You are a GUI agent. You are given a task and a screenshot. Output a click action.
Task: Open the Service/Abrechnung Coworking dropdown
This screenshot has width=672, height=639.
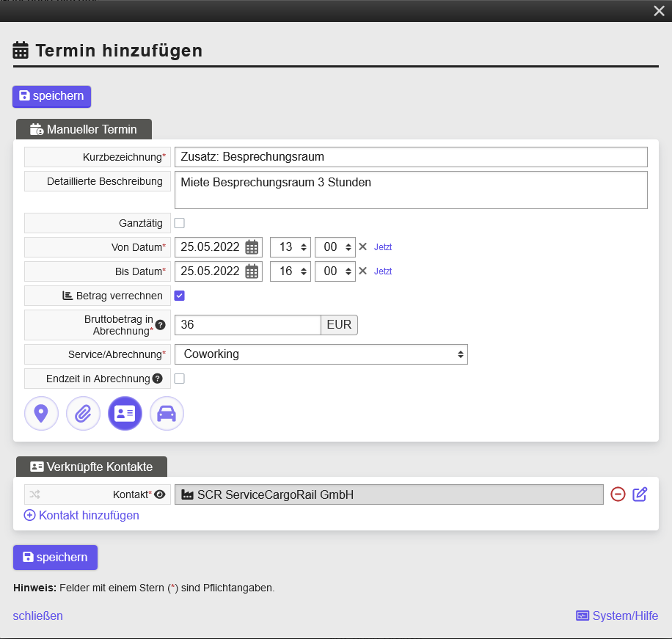(x=321, y=354)
